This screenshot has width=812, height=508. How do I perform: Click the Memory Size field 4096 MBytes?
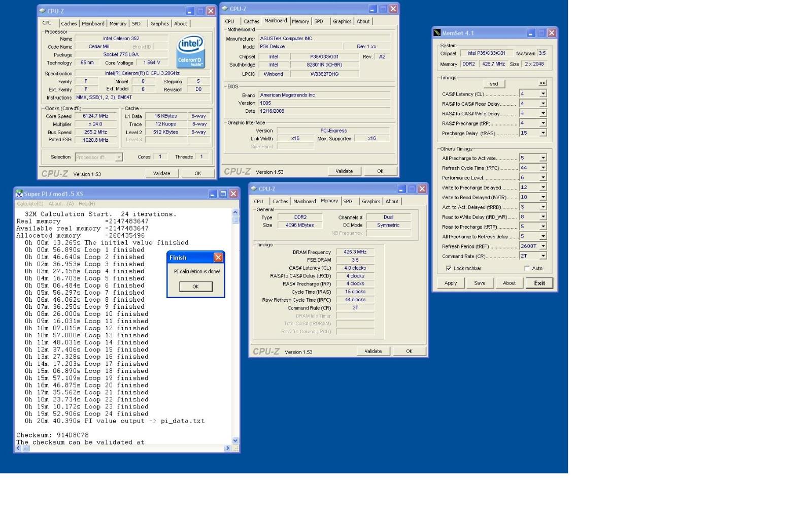(x=300, y=226)
